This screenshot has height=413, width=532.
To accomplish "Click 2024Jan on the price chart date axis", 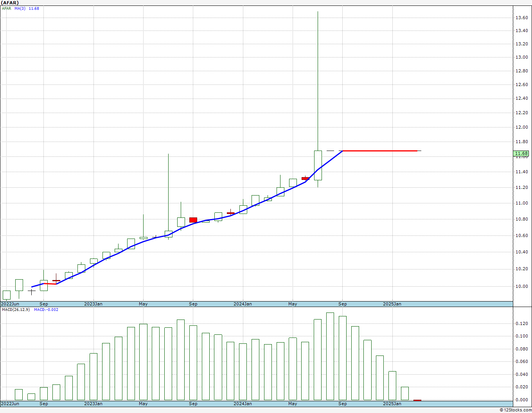I will 243,304.
